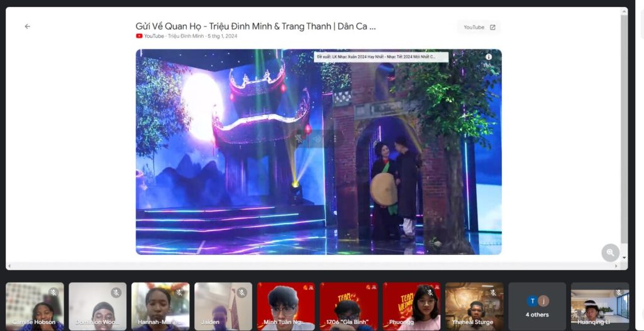Click the name label 'Dominion Woo...'
Viewport: 644px width, 331px height.
(97, 322)
